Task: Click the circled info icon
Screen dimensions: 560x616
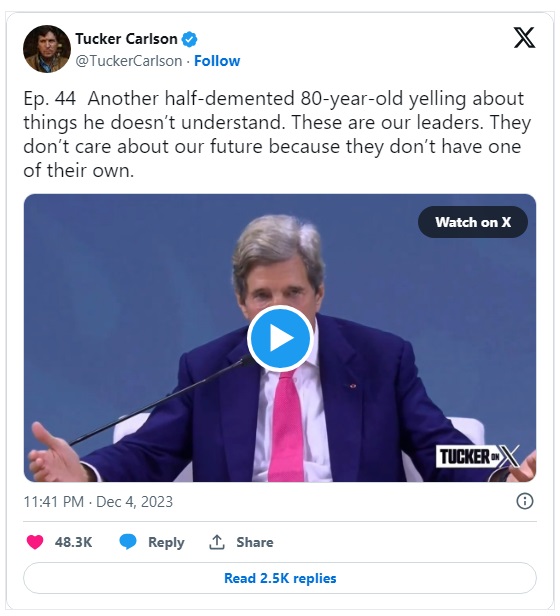Action: tap(525, 501)
